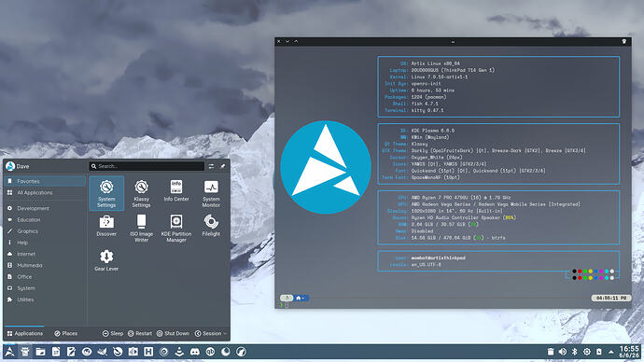Switch to Applications tab
644x362 pixels.
(x=24, y=333)
